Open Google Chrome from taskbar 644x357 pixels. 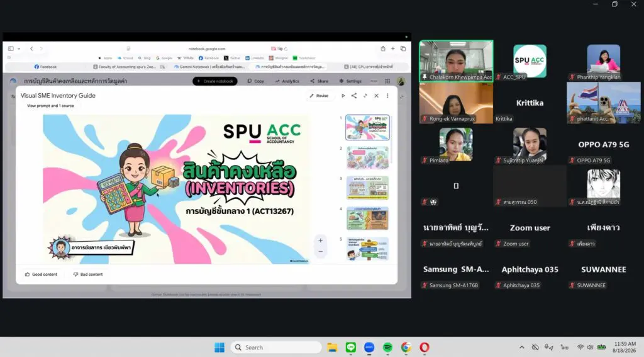click(406, 348)
